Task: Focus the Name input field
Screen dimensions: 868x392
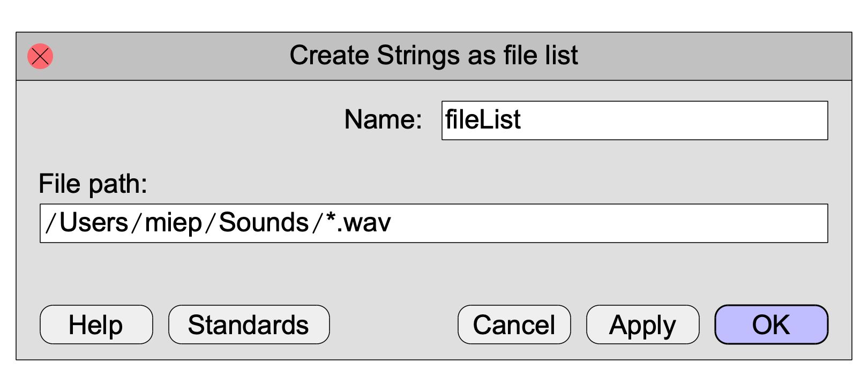Action: [x=635, y=120]
